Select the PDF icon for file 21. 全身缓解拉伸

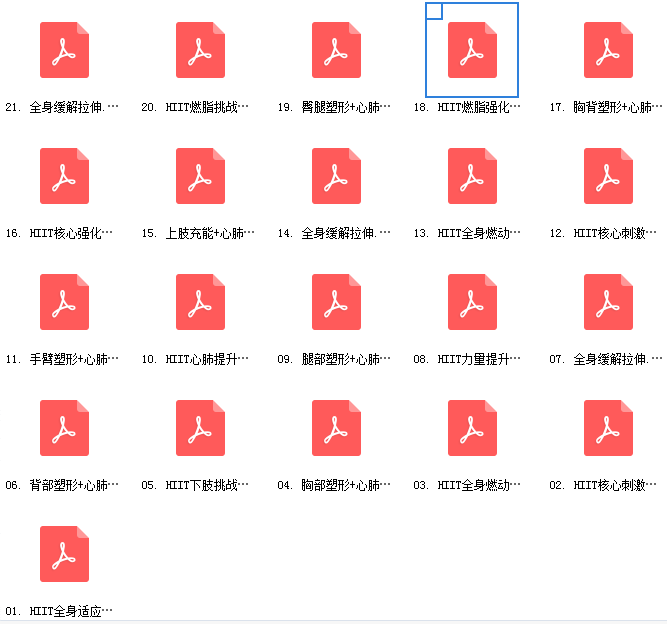click(64, 50)
